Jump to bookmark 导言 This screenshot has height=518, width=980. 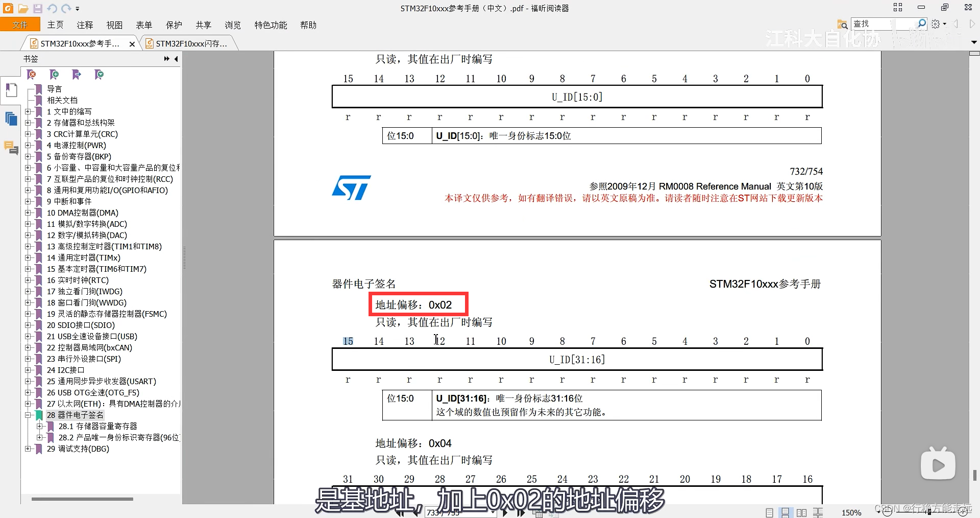coord(55,89)
